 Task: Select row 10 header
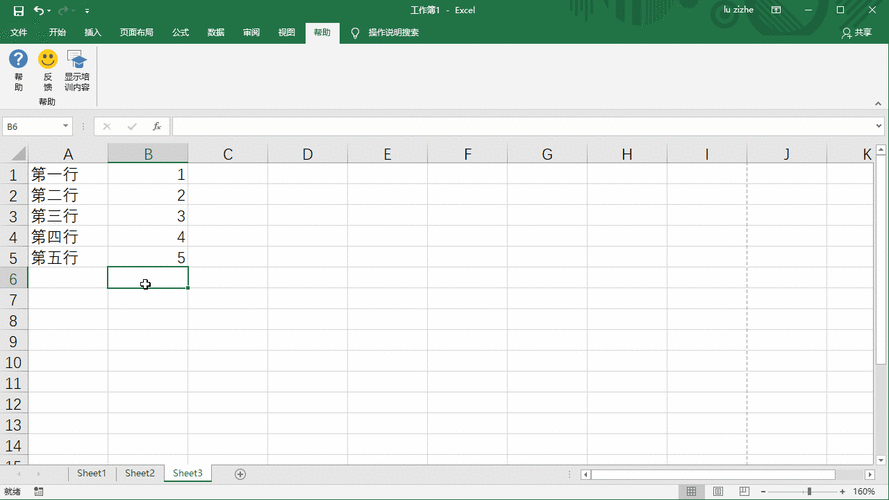[x=14, y=362]
